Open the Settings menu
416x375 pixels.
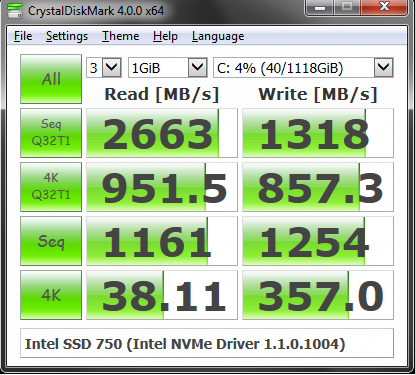coord(67,36)
